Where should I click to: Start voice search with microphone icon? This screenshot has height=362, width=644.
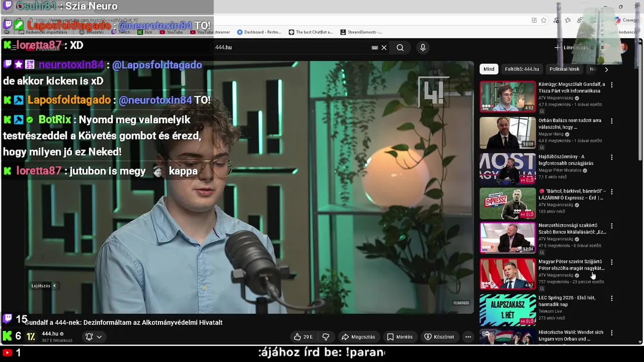pyautogui.click(x=423, y=47)
